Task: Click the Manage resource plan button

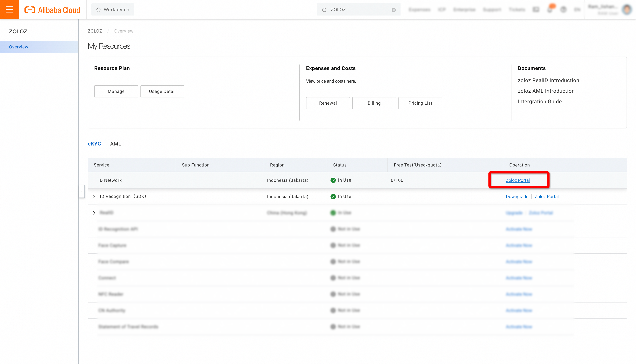Action: 116,91
